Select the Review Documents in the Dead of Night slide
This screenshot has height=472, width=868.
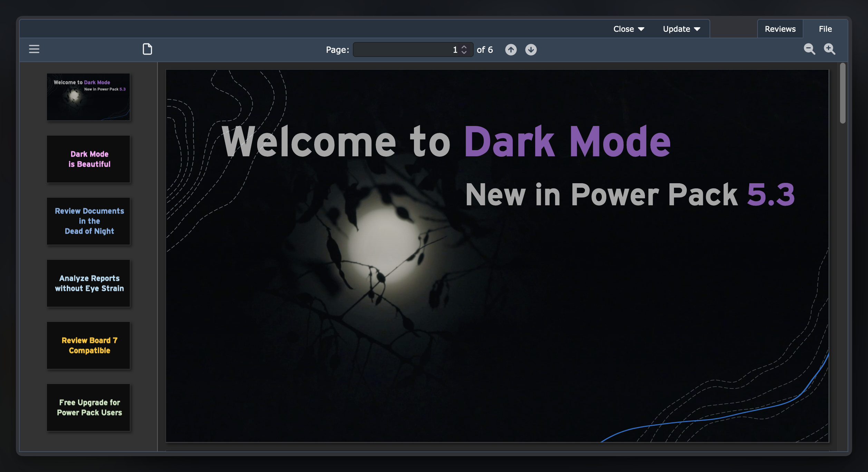88,221
